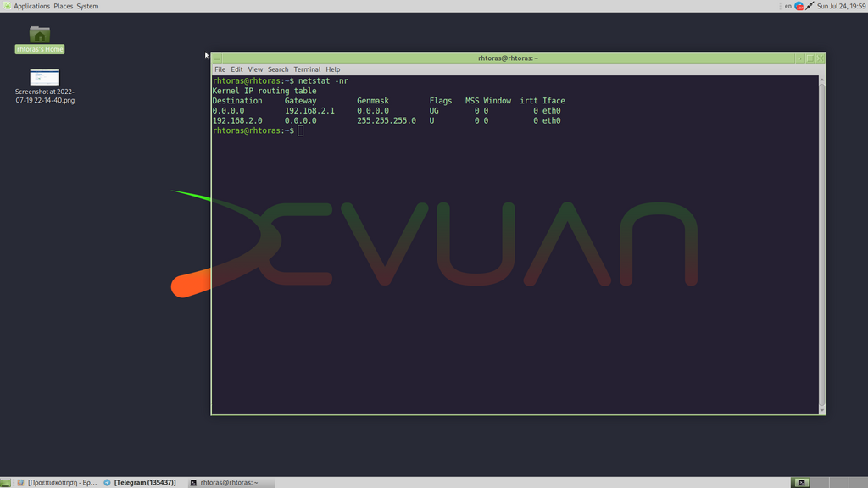Image resolution: width=868 pixels, height=488 pixels.
Task: Click the terminal prompt cursor
Action: click(x=301, y=130)
